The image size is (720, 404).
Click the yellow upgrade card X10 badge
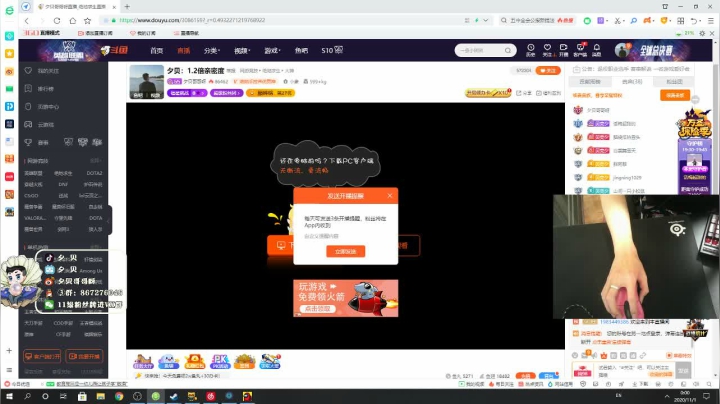pos(488,93)
